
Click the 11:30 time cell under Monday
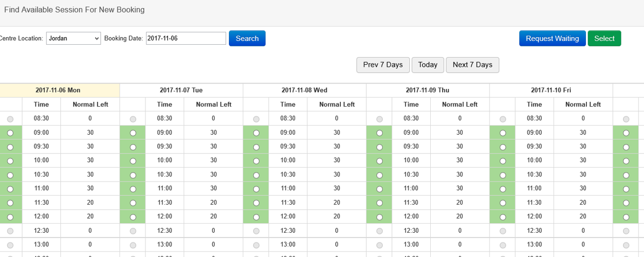coord(41,202)
